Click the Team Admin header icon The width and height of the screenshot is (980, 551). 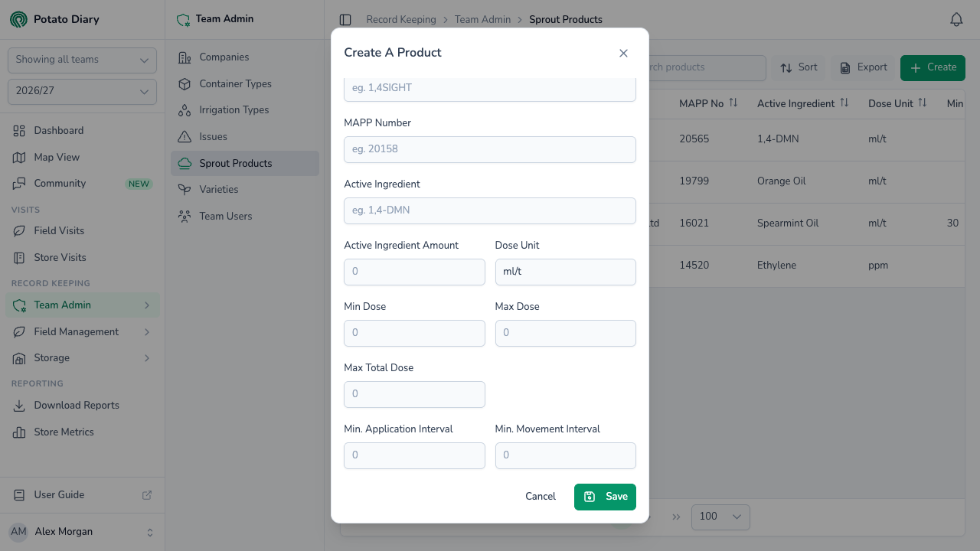coord(183,20)
